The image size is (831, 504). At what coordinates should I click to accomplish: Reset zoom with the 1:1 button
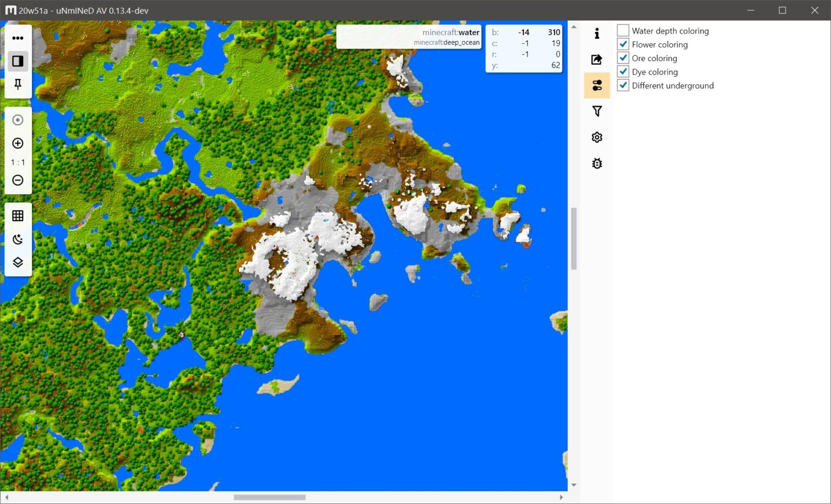pos(18,162)
